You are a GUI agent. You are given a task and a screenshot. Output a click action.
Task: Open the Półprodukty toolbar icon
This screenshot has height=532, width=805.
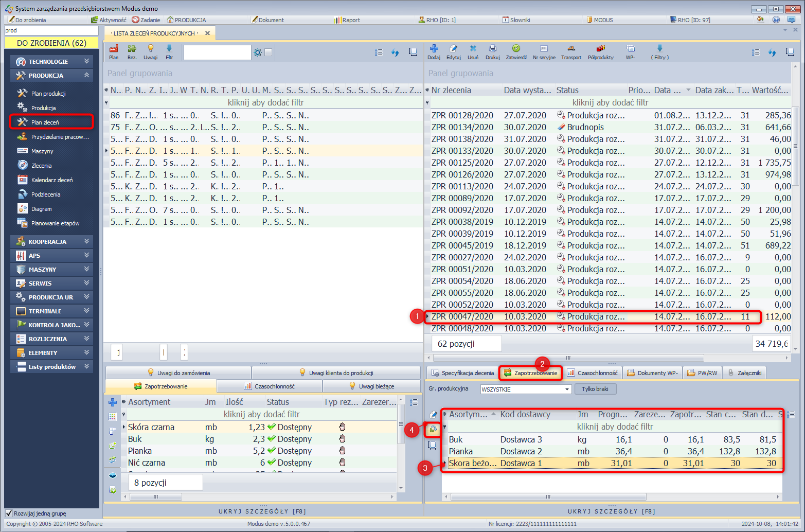[x=600, y=49]
